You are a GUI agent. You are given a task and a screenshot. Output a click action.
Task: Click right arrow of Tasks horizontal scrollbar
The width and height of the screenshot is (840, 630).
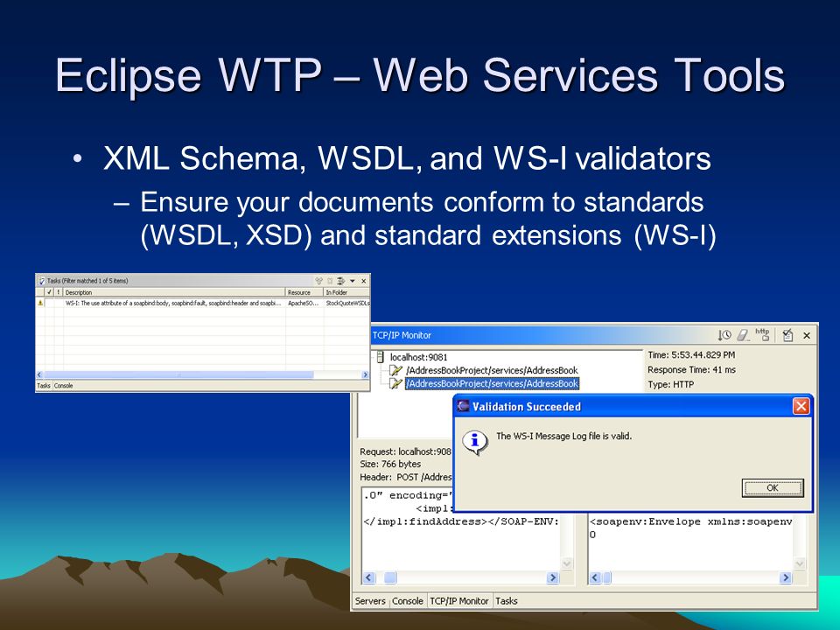[366, 375]
